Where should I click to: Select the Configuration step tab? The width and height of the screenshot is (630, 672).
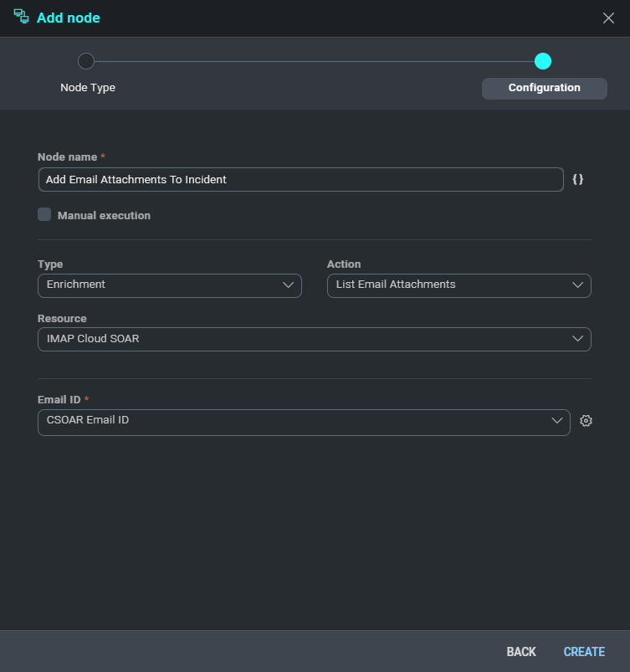pyautogui.click(x=544, y=88)
